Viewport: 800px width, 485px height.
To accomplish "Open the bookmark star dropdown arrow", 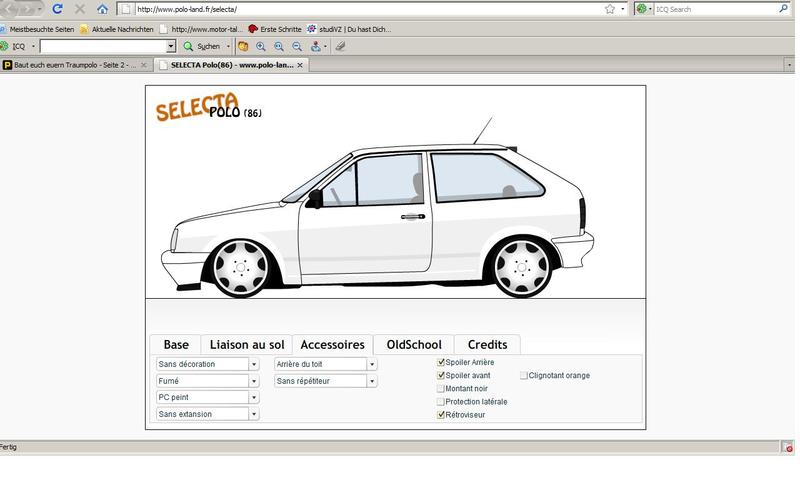I will 622,9.
